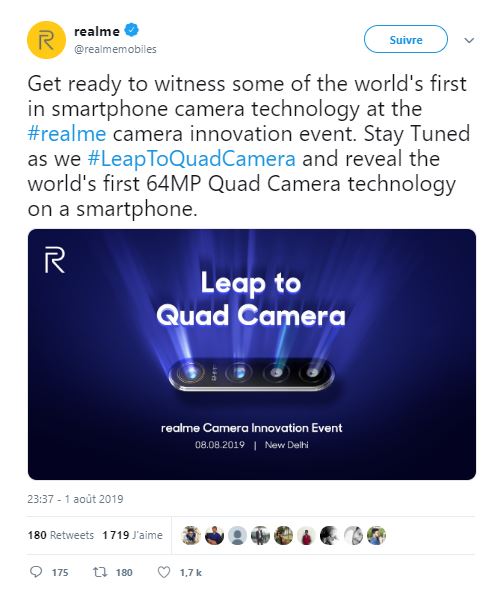Image resolution: width=504 pixels, height=594 pixels.
Task: View the 1 719 J'aime list
Action: tap(132, 535)
